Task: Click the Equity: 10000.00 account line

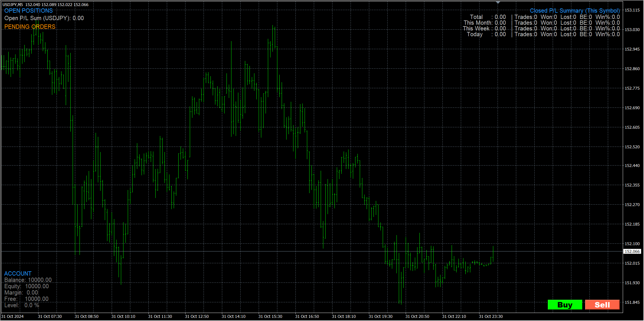Action: tap(26, 286)
